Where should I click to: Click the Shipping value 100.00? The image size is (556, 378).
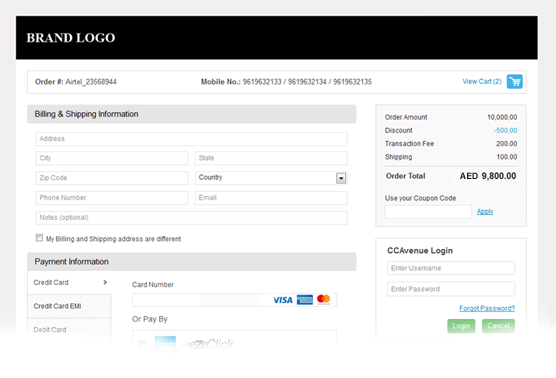(507, 157)
